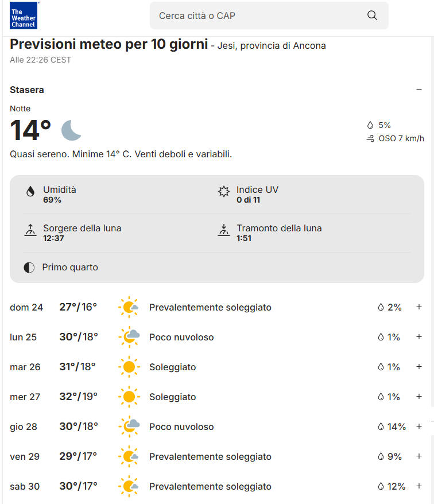Click the wind direction icon near OSO 7 km/h
434x504 pixels.
(370, 138)
